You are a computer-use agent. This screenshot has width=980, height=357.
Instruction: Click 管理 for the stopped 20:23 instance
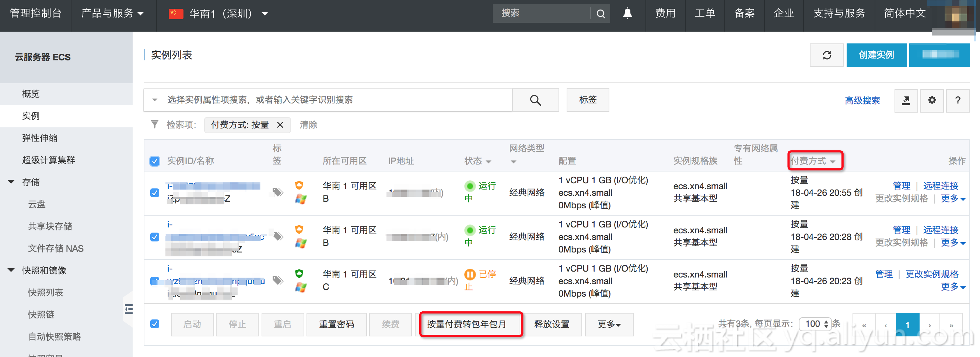pyautogui.click(x=884, y=274)
